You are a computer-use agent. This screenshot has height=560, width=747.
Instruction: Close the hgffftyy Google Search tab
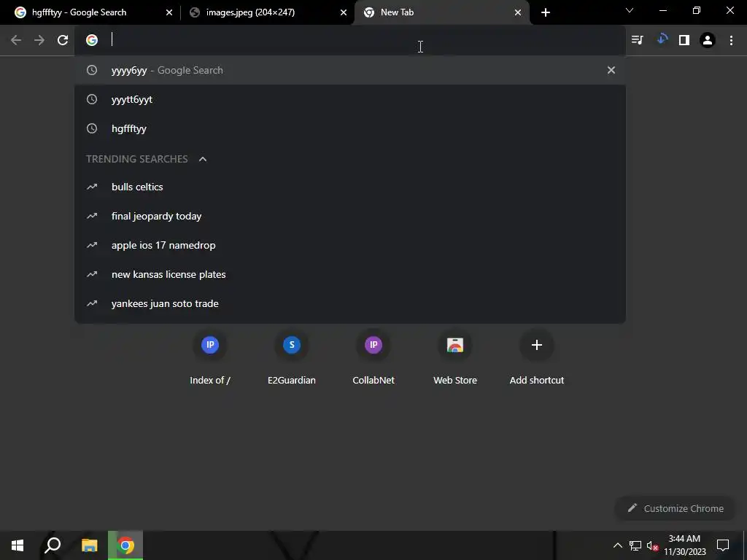169,12
